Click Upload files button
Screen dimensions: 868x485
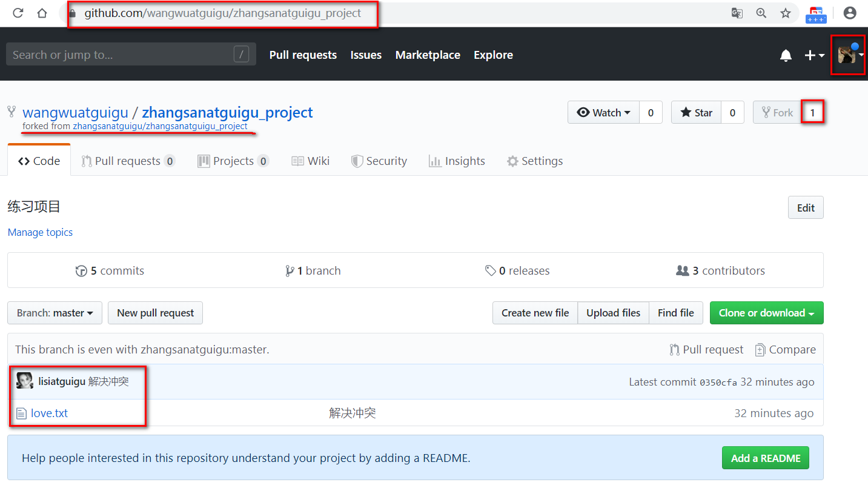[613, 313]
